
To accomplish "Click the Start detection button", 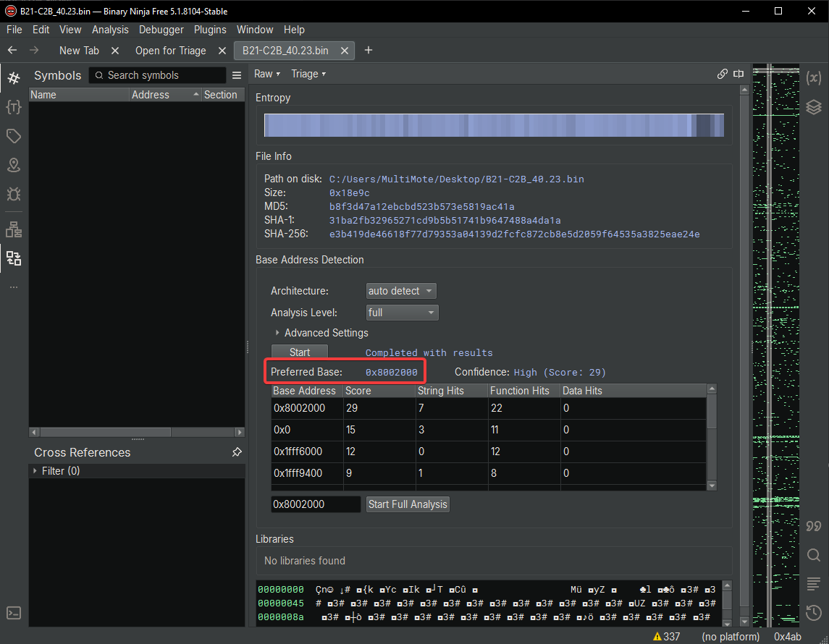I will point(300,352).
